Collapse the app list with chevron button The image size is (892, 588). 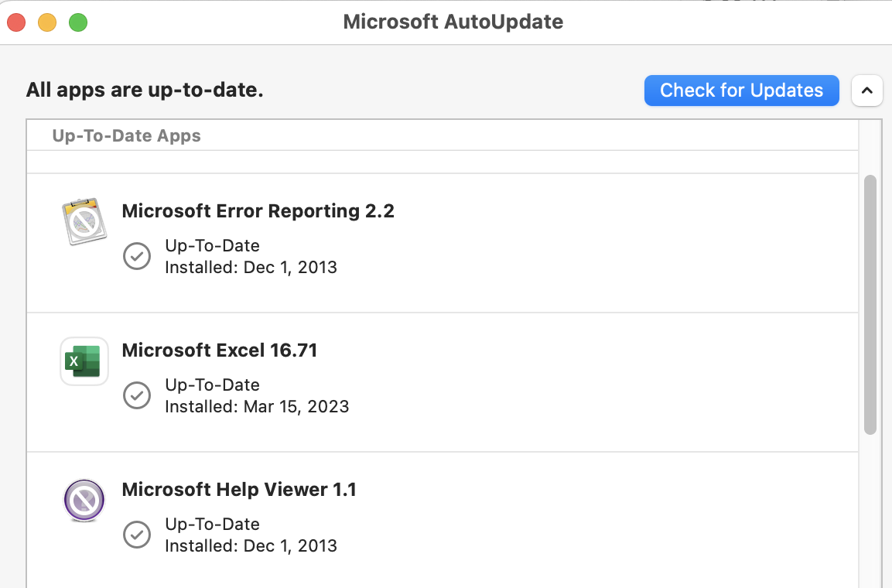tap(867, 91)
